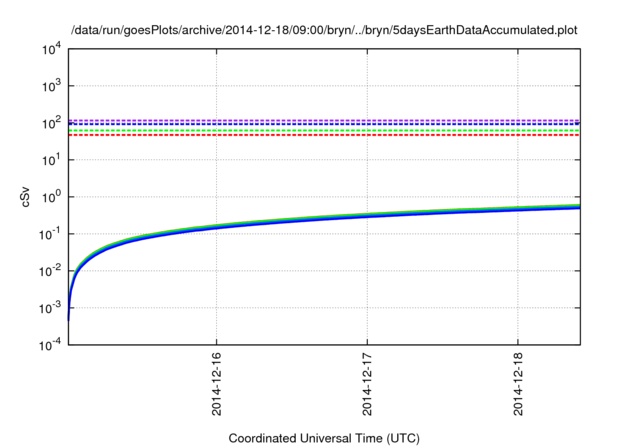Click the red dashed threshold line
This screenshot has height=448, width=640.
[324, 135]
